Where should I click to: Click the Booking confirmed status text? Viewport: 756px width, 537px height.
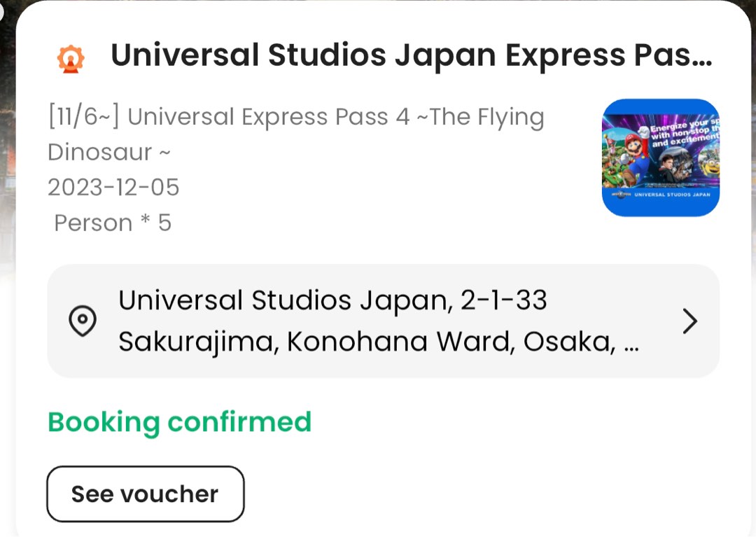(178, 421)
